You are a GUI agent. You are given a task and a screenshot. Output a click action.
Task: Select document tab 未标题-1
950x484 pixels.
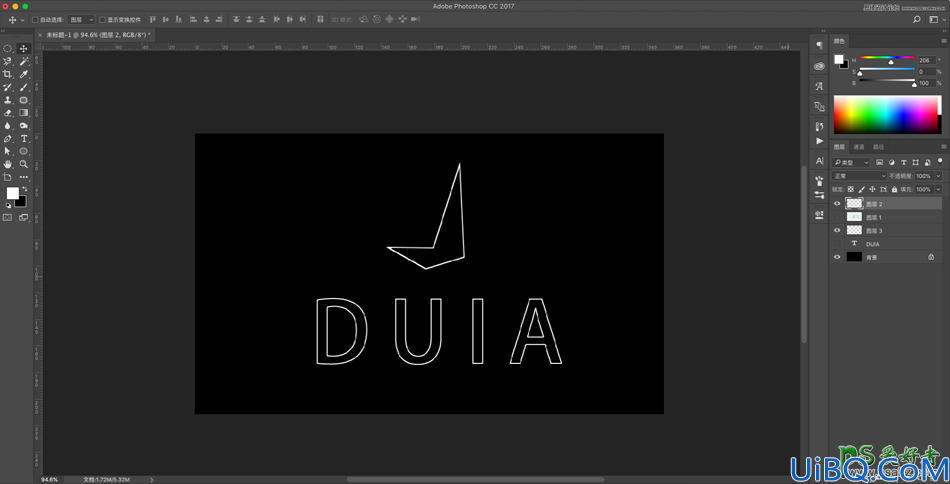tap(98, 35)
